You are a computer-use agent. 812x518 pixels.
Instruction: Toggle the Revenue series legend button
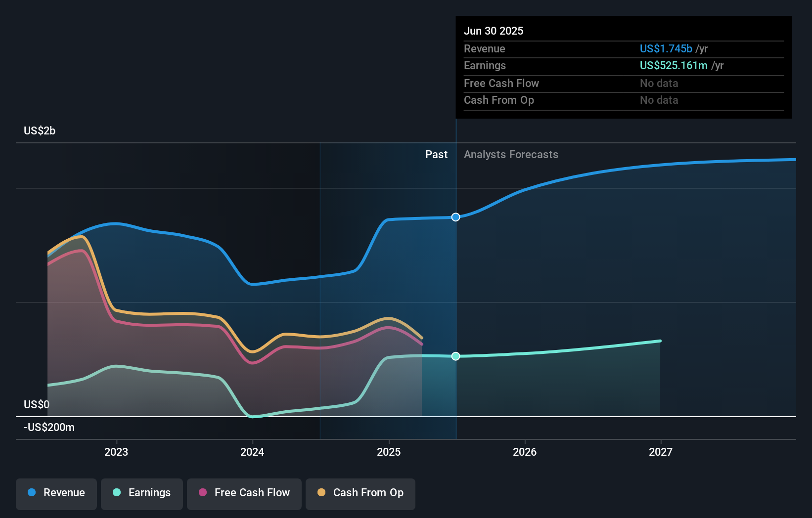click(x=56, y=494)
